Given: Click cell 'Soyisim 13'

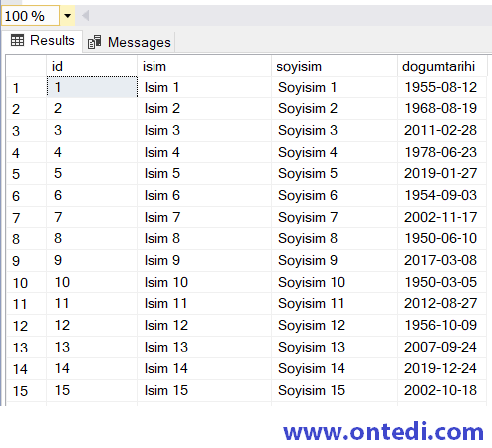Looking at the screenshot, I should click(335, 348).
